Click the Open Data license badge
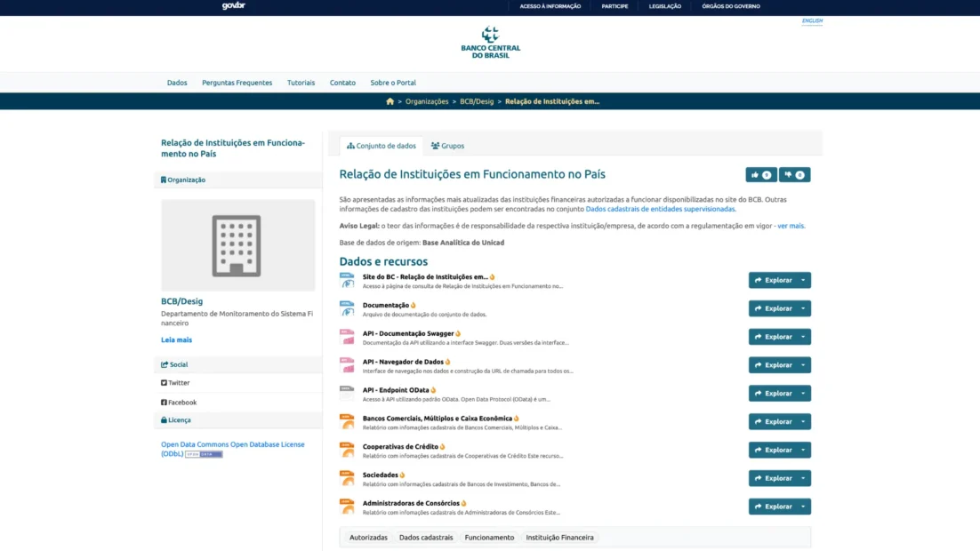This screenshot has width=980, height=551. (x=204, y=454)
